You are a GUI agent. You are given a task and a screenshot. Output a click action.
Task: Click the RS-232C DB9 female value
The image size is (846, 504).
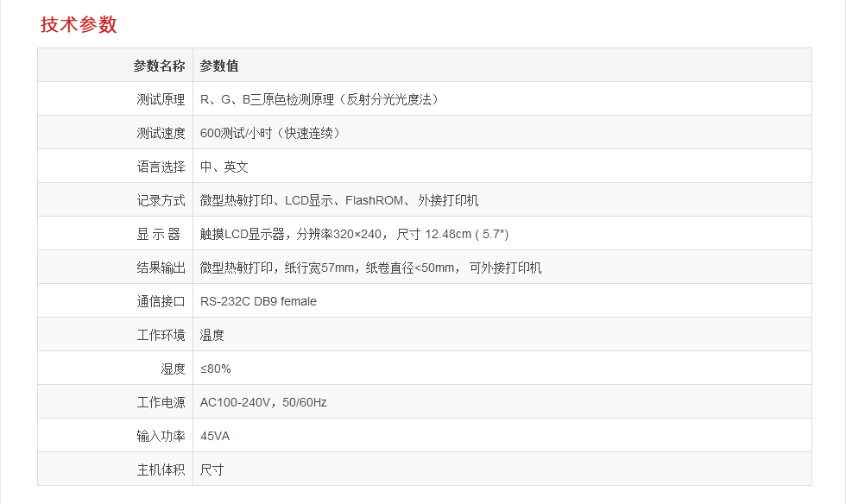pos(258,301)
